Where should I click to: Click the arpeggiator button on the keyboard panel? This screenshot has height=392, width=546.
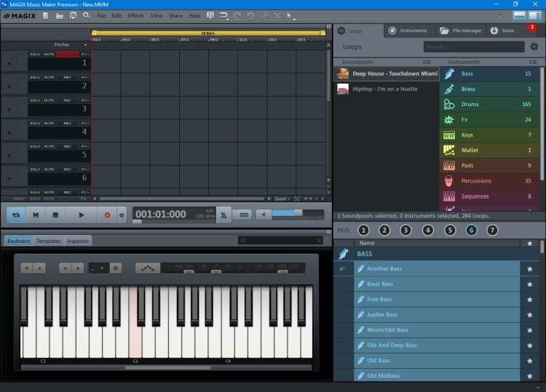[x=148, y=268]
